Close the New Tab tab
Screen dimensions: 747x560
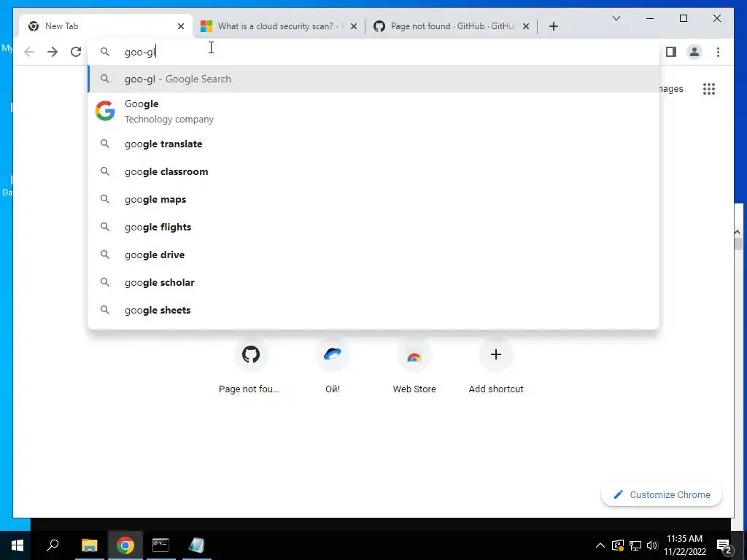pyautogui.click(x=181, y=26)
